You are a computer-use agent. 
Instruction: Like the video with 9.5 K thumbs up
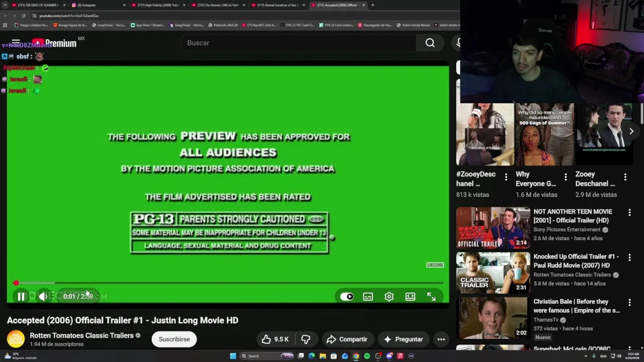click(x=275, y=339)
